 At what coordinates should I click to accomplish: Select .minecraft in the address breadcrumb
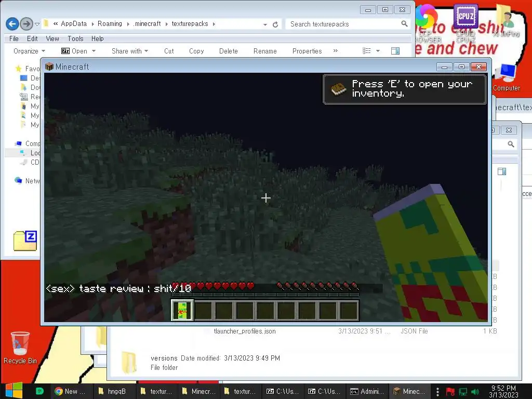tap(147, 24)
